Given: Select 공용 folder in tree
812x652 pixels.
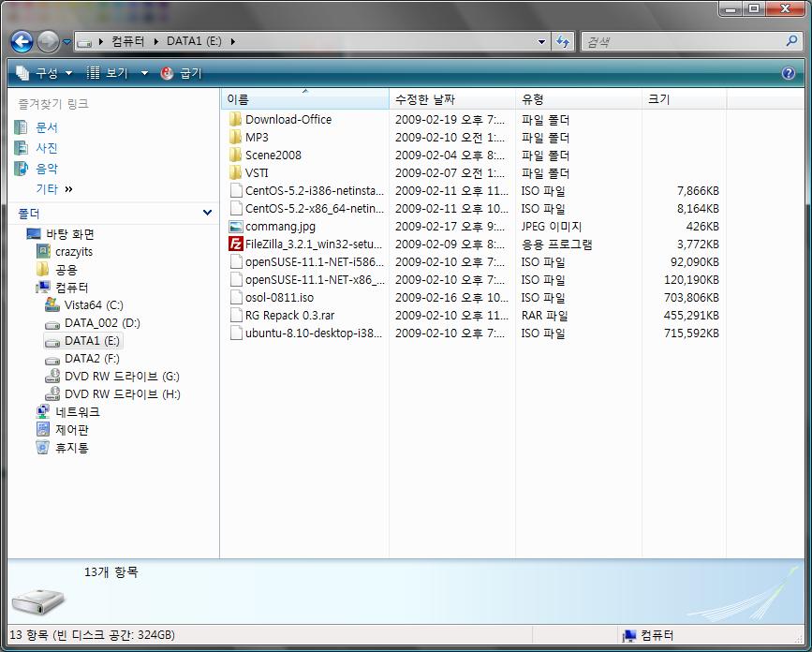Looking at the screenshot, I should 66,270.
